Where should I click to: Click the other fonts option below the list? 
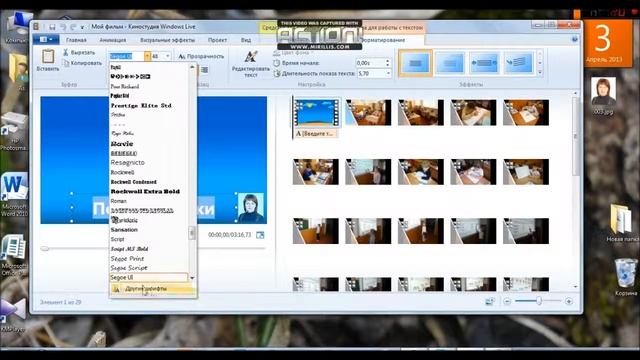point(153,289)
